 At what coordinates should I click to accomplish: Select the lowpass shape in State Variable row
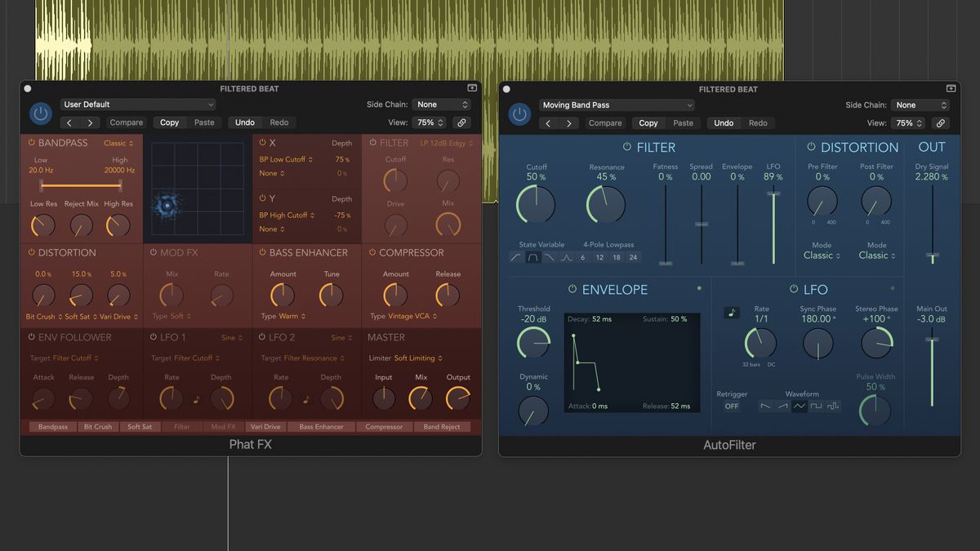[550, 257]
